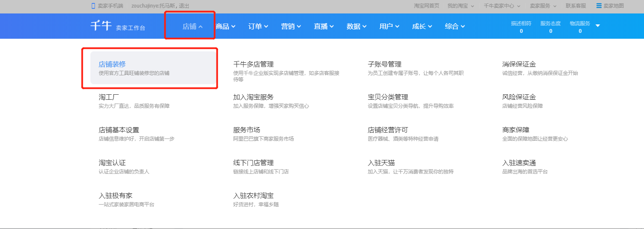Open 风险保证金
The width and height of the screenshot is (644, 229).
click(519, 97)
